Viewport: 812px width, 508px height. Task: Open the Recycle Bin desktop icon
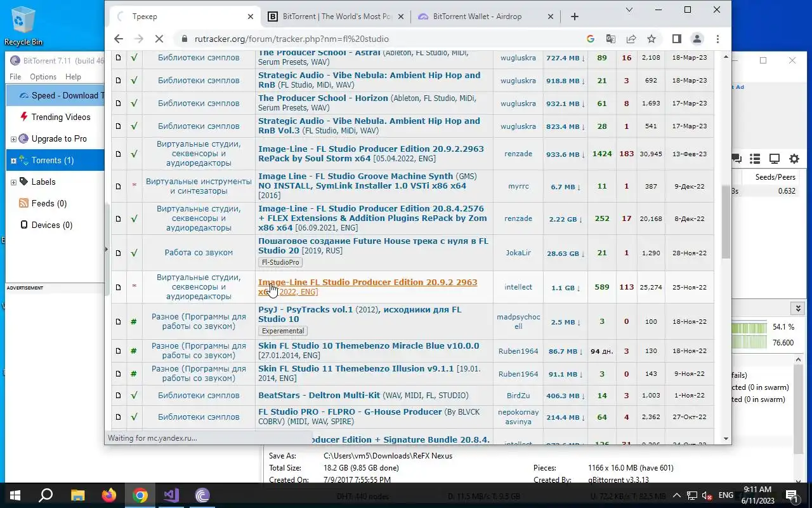coord(23,26)
